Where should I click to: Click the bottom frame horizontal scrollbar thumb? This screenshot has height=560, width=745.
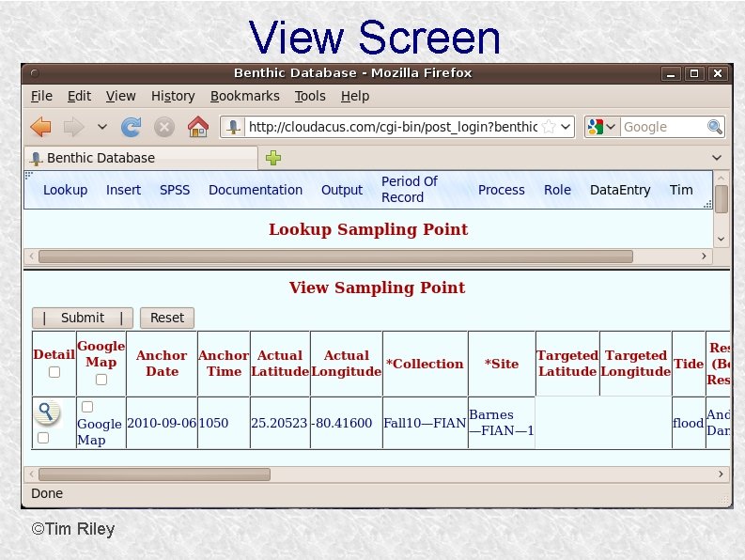154,474
